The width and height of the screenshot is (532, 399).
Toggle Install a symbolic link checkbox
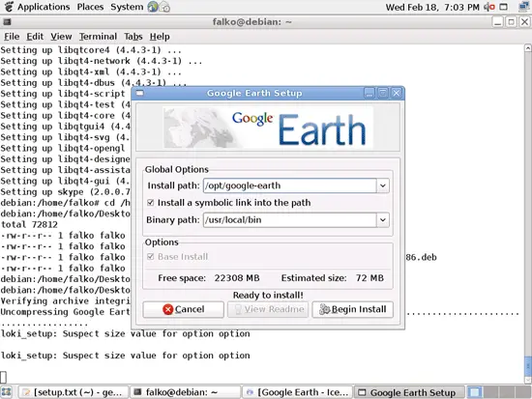(151, 203)
